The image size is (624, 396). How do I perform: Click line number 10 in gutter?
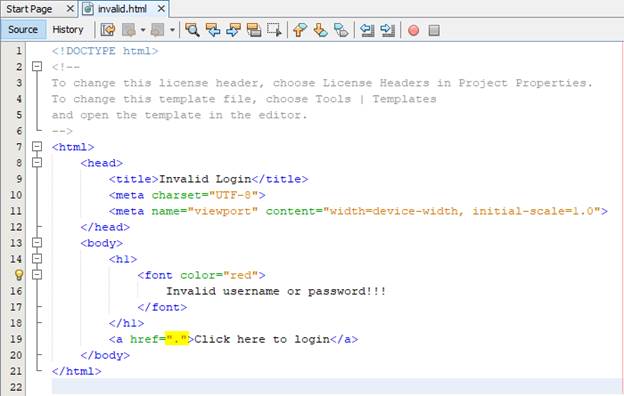click(x=16, y=195)
